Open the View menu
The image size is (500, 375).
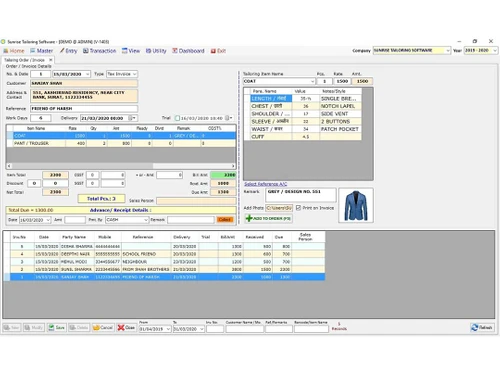tap(131, 51)
